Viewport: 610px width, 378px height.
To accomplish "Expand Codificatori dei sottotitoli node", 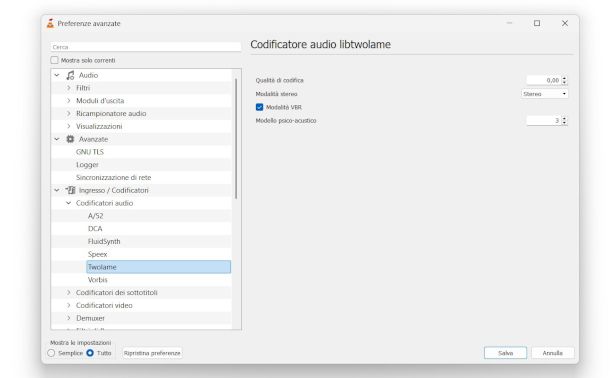I will coord(68,292).
